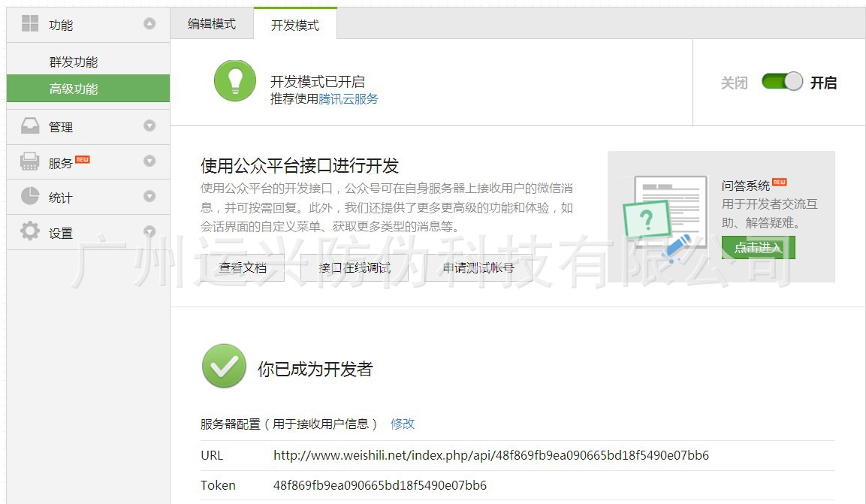Click the 查看文档 button
This screenshot has width=866, height=504.
243,267
